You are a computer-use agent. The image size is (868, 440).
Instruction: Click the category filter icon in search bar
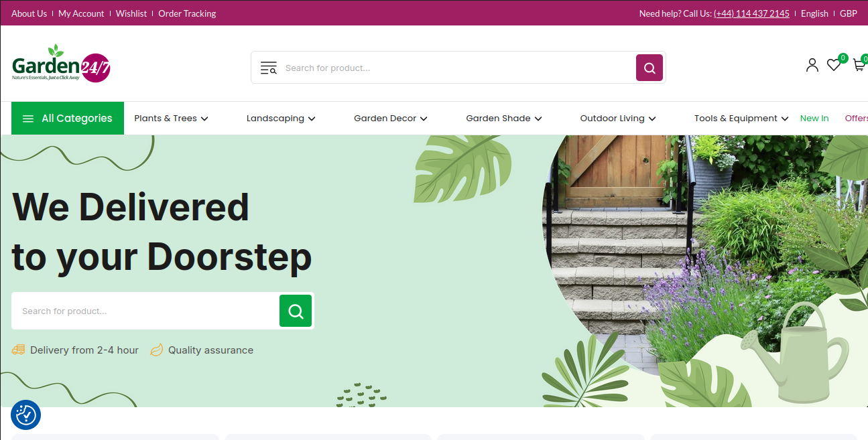point(269,68)
